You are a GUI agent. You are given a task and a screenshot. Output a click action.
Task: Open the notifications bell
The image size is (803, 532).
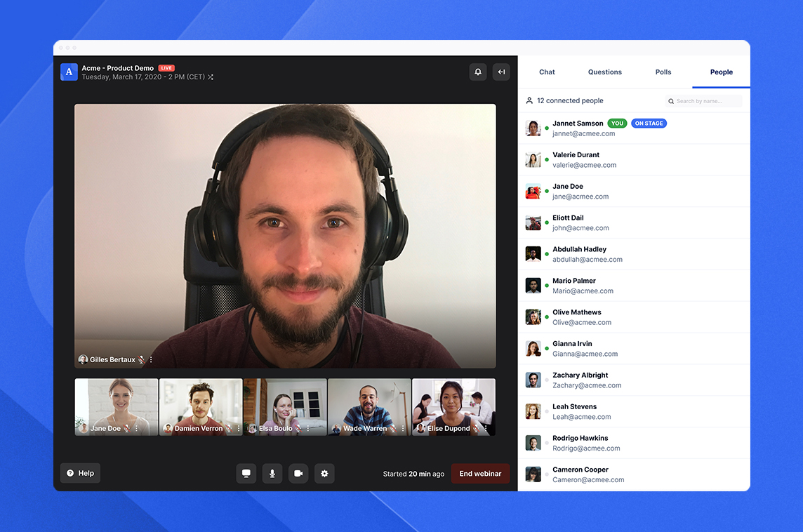(477, 72)
